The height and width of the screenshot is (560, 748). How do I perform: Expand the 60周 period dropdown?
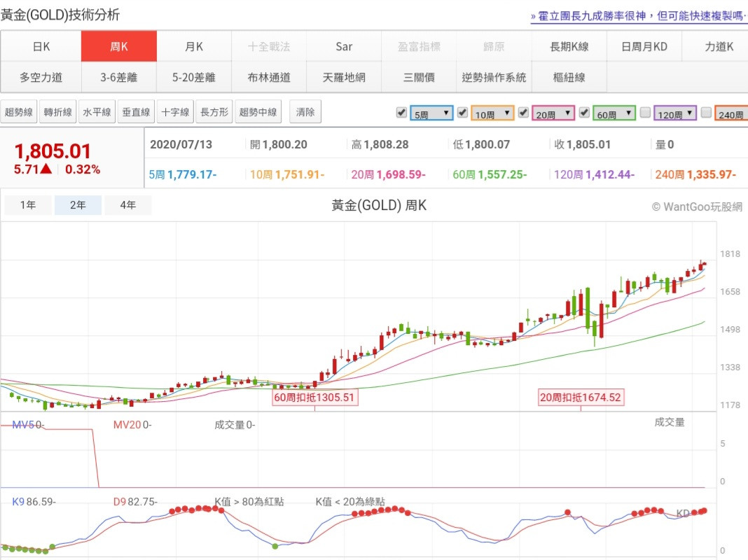pyautogui.click(x=614, y=113)
